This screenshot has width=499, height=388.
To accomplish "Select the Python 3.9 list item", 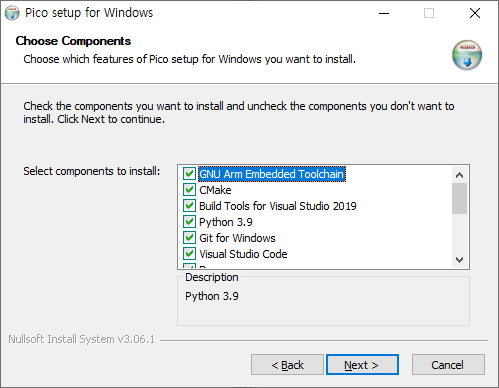I will tap(226, 222).
